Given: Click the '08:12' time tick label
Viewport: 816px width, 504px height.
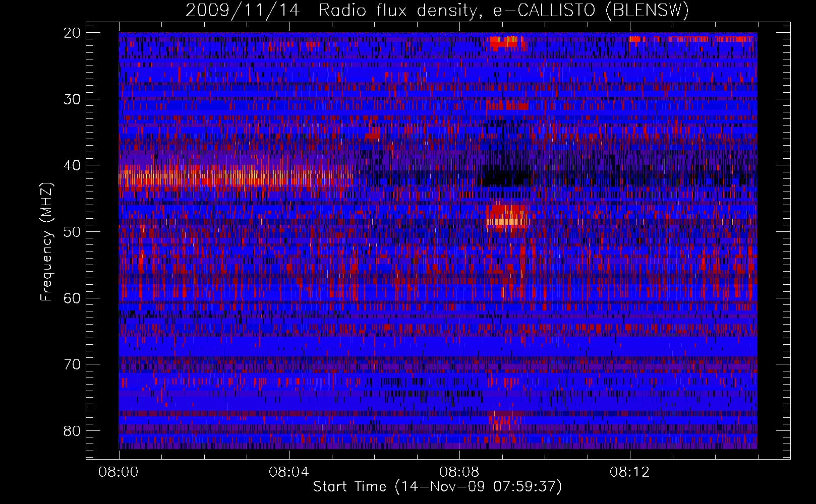Looking at the screenshot, I should pyautogui.click(x=630, y=472).
